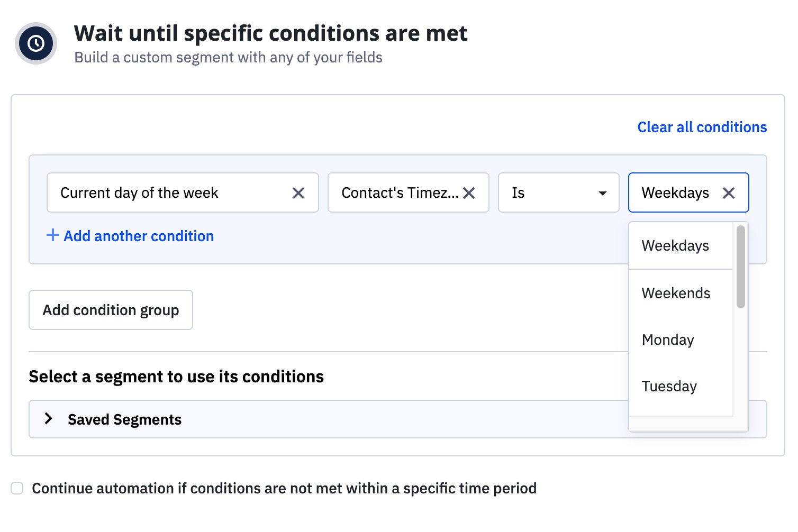The height and width of the screenshot is (532, 798).
Task: Click the Weekdays value combo box
Action: tap(675, 193)
